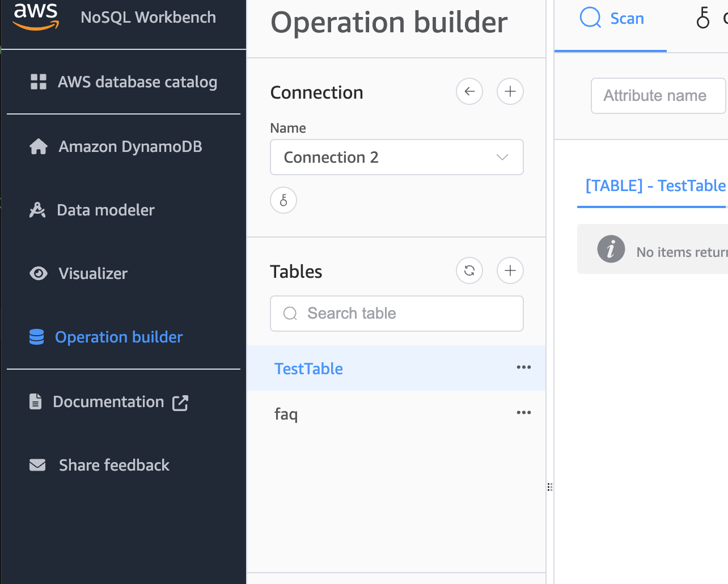This screenshot has height=584, width=728.
Task: Click the Visualizer eye icon
Action: coord(39,273)
